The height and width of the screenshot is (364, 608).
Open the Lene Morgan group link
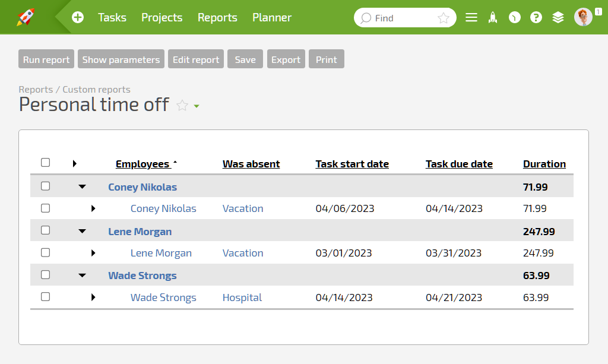tap(140, 232)
